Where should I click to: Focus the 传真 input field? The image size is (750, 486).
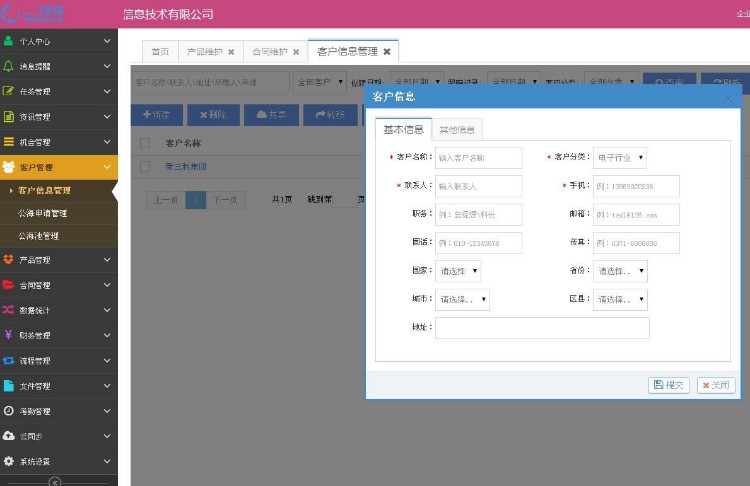(636, 243)
